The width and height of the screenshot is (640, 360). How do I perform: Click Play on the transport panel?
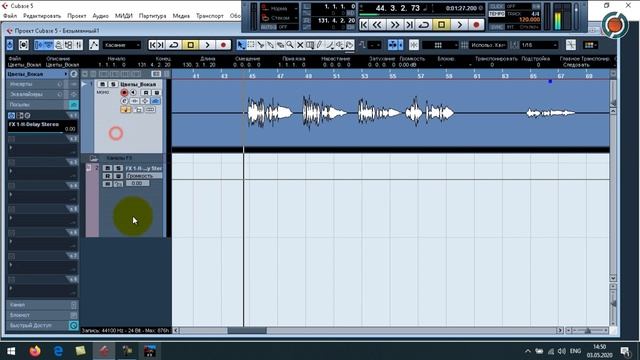[x=460, y=25]
